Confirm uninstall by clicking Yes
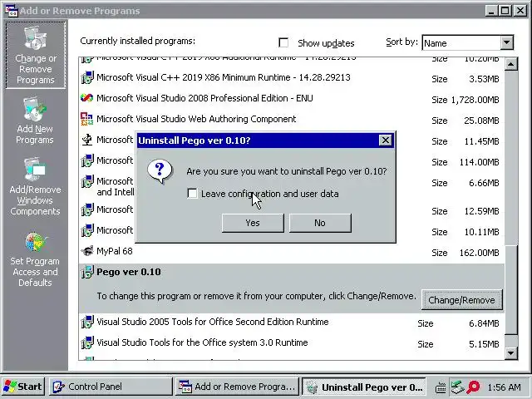The height and width of the screenshot is (399, 532). (253, 223)
